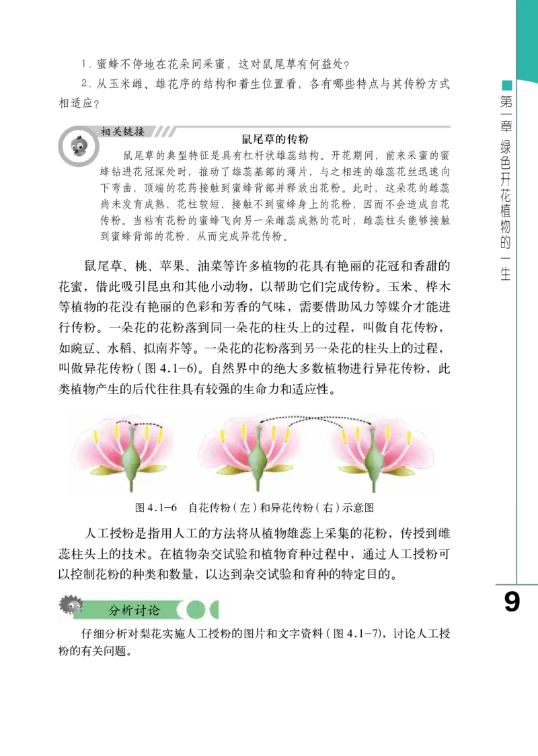Click the green ovary of the right flower
The height and width of the screenshot is (756, 538).
[x=374, y=461]
